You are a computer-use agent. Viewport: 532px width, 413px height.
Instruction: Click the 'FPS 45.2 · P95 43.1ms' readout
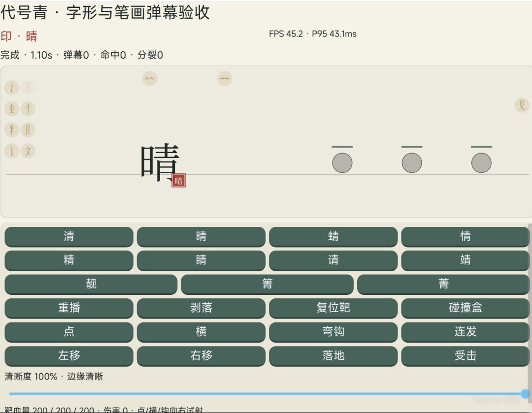tap(313, 34)
